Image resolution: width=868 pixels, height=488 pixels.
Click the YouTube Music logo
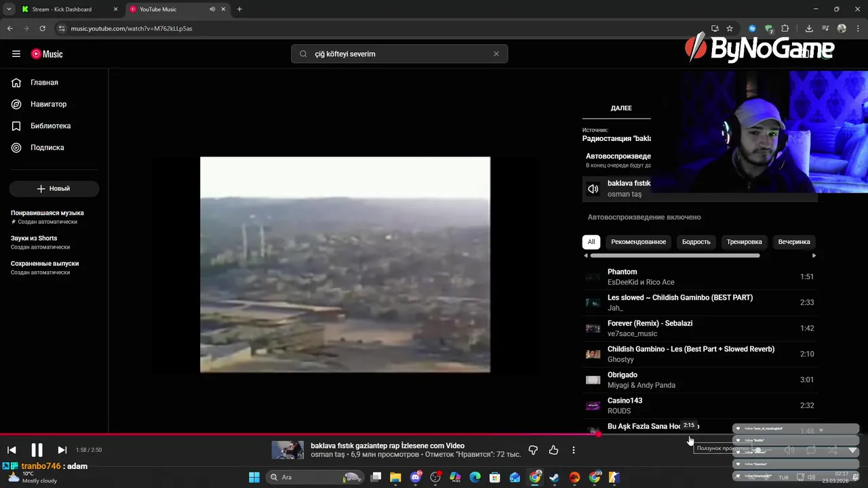47,54
